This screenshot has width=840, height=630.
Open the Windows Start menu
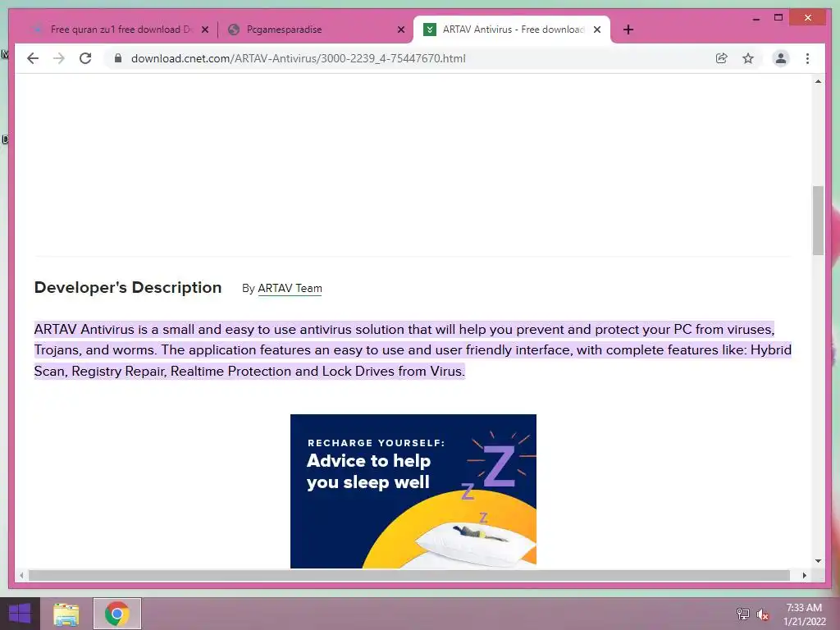pos(20,614)
